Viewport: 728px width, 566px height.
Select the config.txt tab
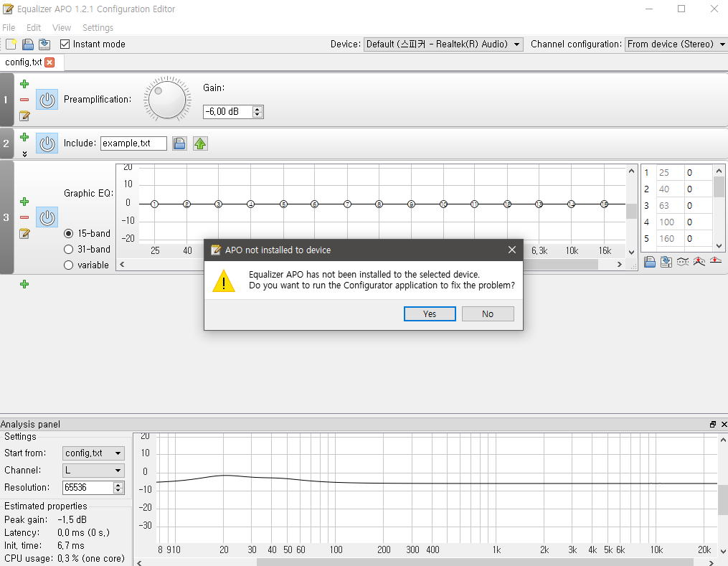(23, 62)
